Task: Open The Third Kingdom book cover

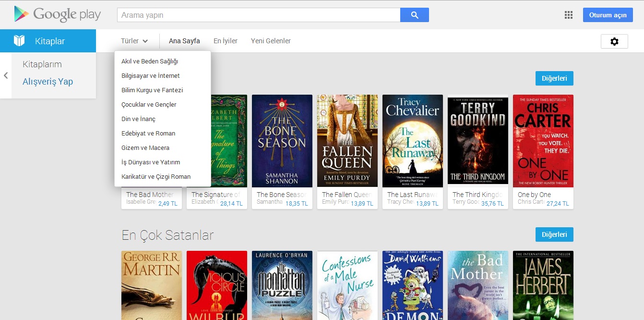Action: tap(478, 141)
